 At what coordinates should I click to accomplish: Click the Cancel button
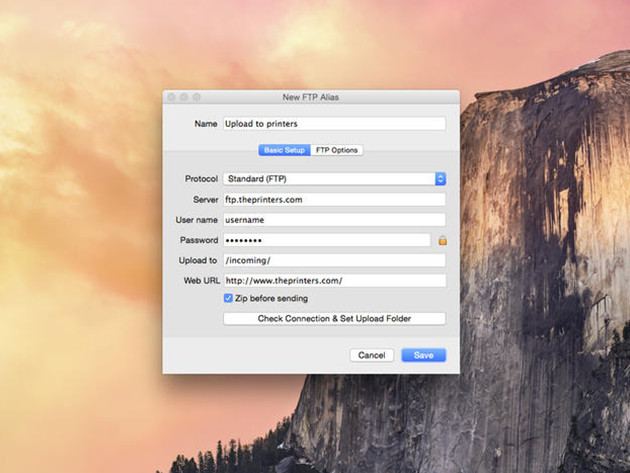(x=371, y=355)
